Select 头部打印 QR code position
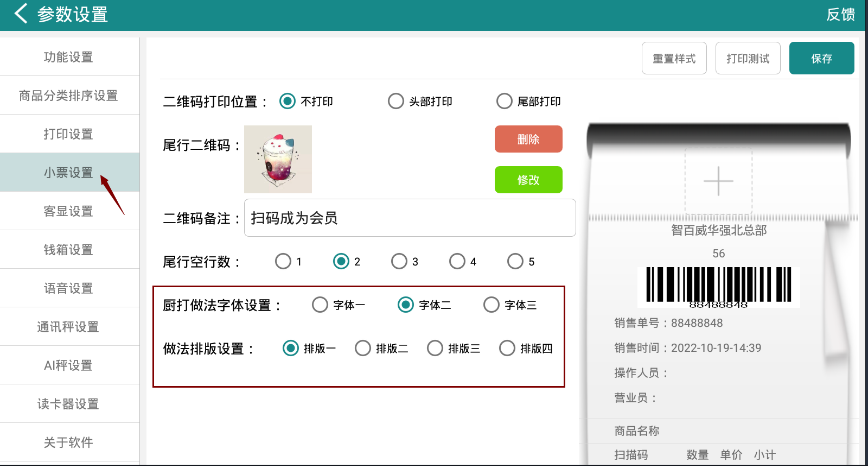Screen dimensions: 868x468 tap(396, 102)
